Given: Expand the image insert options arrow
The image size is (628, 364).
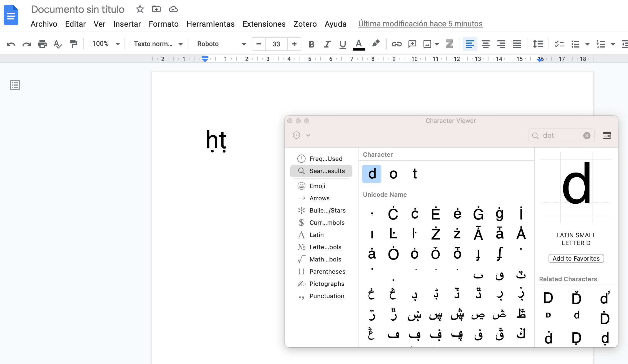Looking at the screenshot, I should (x=437, y=44).
